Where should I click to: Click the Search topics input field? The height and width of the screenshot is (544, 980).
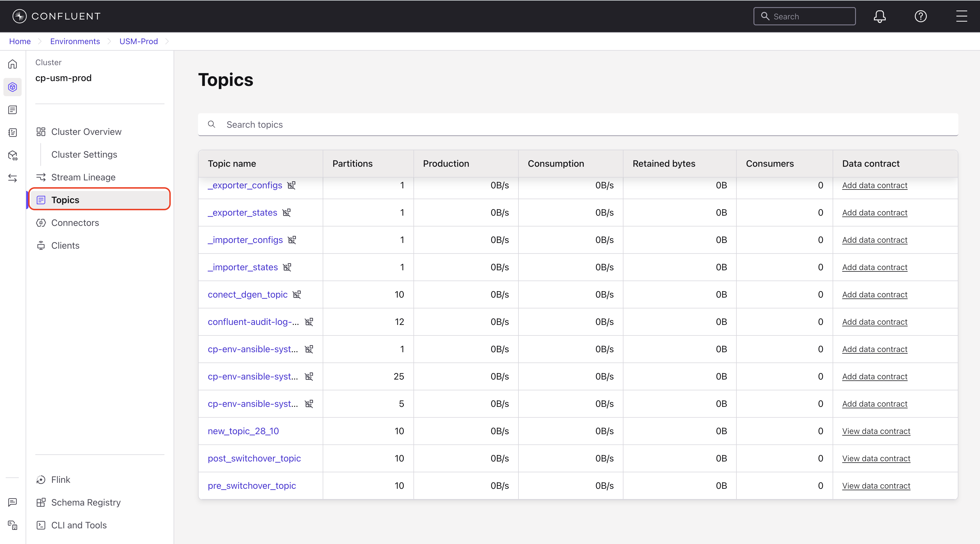[x=578, y=125]
